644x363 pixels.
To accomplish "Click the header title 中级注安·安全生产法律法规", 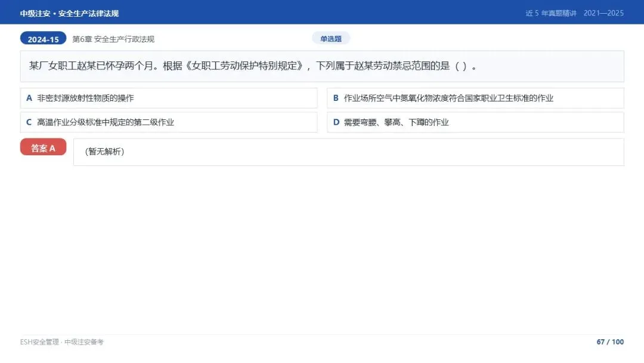I will pyautogui.click(x=69, y=14).
